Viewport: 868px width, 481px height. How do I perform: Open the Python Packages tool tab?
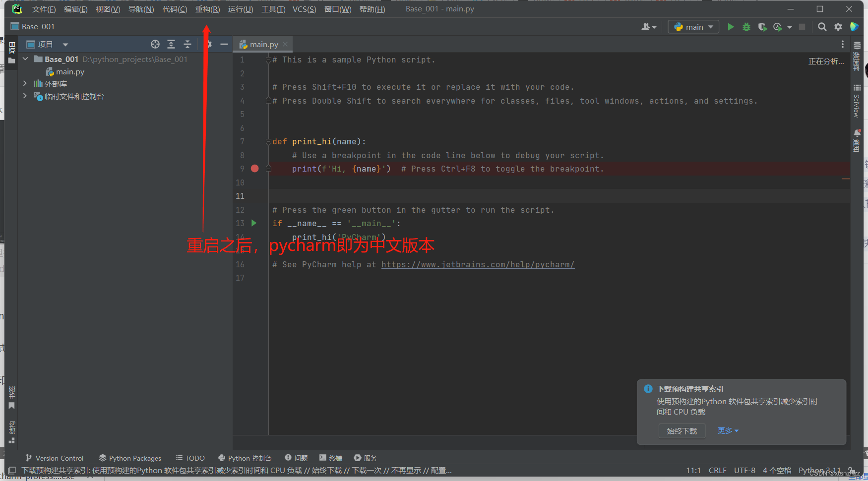[x=130, y=458]
